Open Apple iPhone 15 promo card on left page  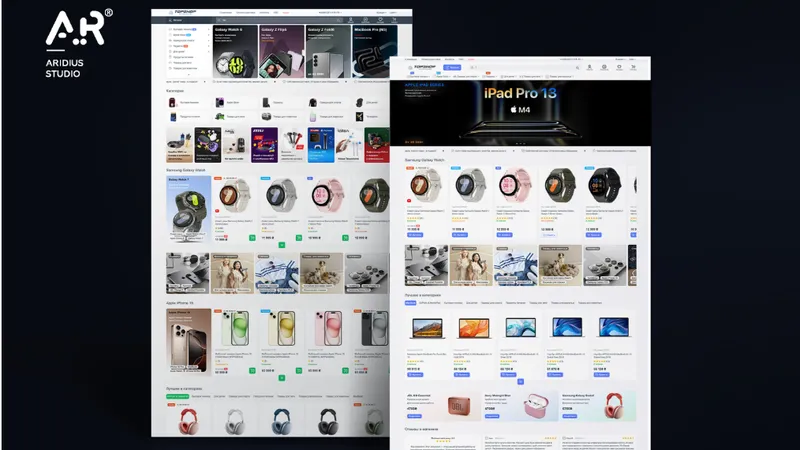pyautogui.click(x=188, y=342)
